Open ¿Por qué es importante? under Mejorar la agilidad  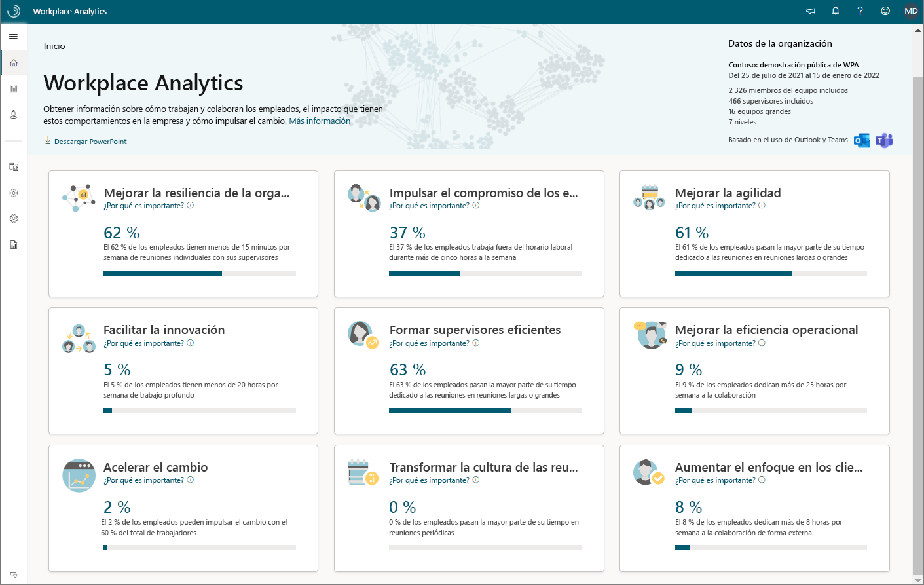715,206
